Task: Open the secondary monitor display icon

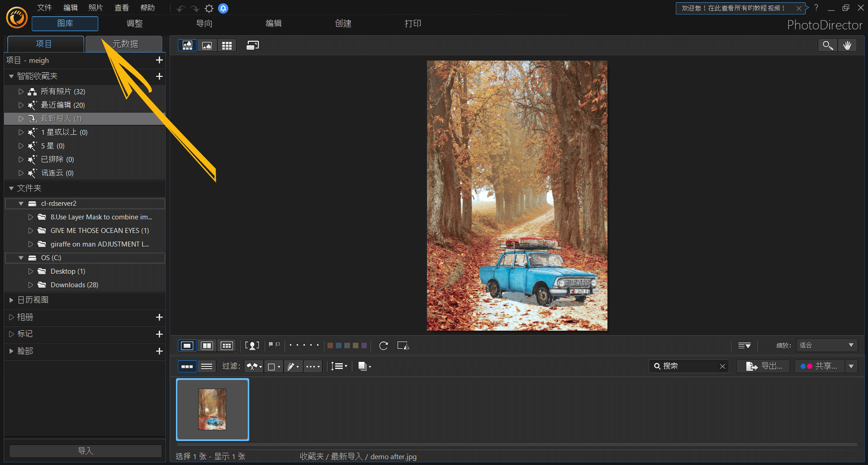Action: tap(252, 45)
